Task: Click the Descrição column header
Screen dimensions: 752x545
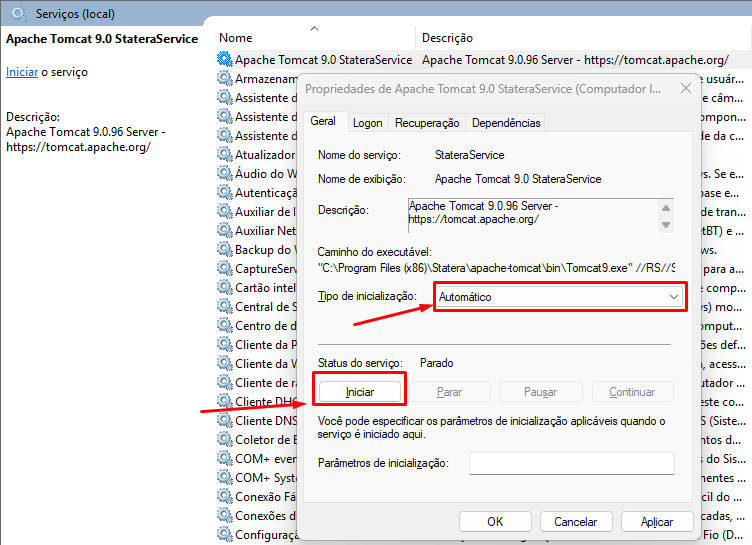Action: (447, 38)
